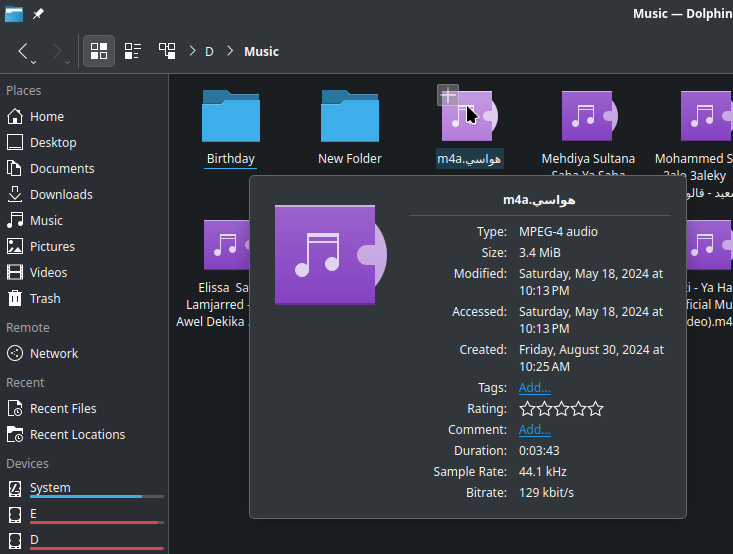Click the MPEG-4 audio type value
The height and width of the screenshot is (554, 733).
click(558, 232)
